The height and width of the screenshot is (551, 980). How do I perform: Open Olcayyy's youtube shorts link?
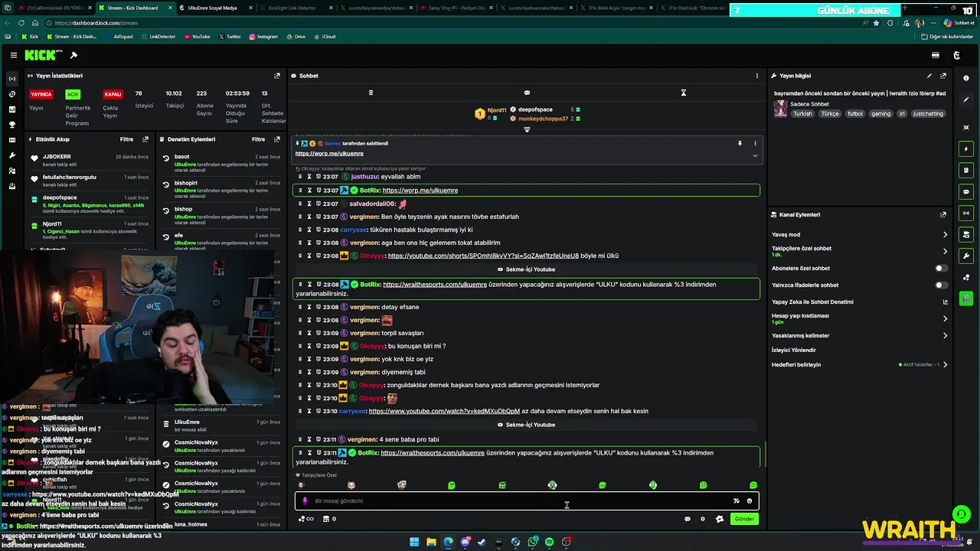coord(483,256)
